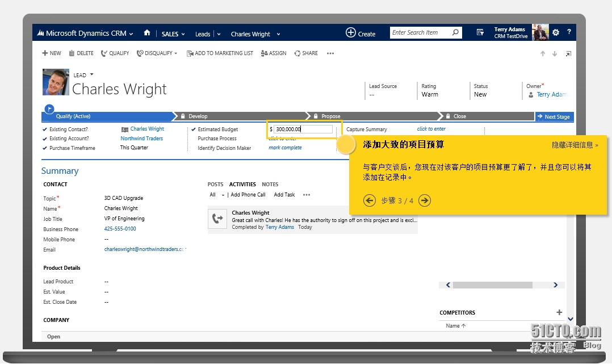Switch to the POSTS tab
The image size is (612, 364).
click(x=216, y=185)
